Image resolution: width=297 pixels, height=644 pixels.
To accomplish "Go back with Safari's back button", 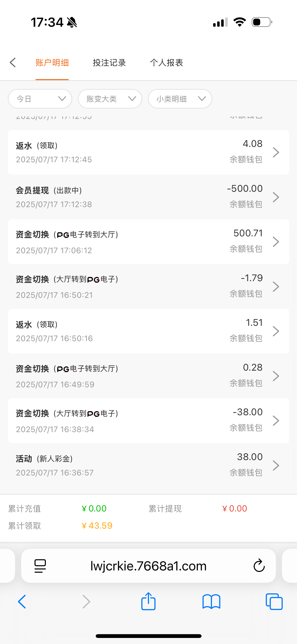I will pos(22,602).
